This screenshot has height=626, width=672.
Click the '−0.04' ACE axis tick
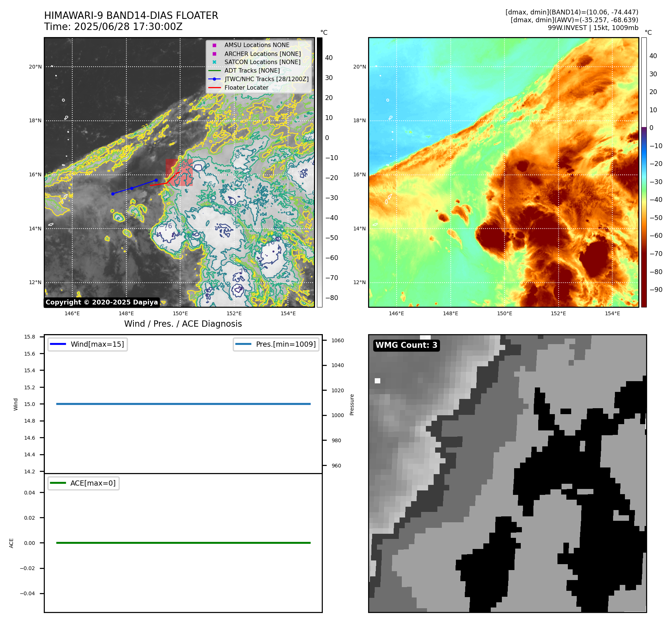[27, 593]
